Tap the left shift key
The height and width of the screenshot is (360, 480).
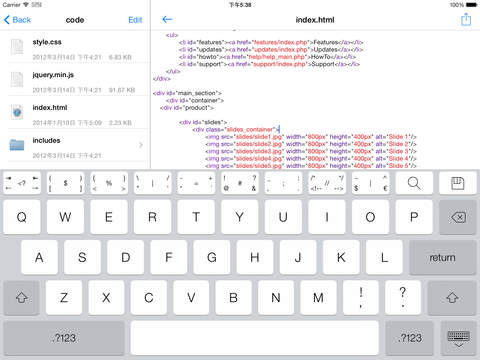click(22, 298)
